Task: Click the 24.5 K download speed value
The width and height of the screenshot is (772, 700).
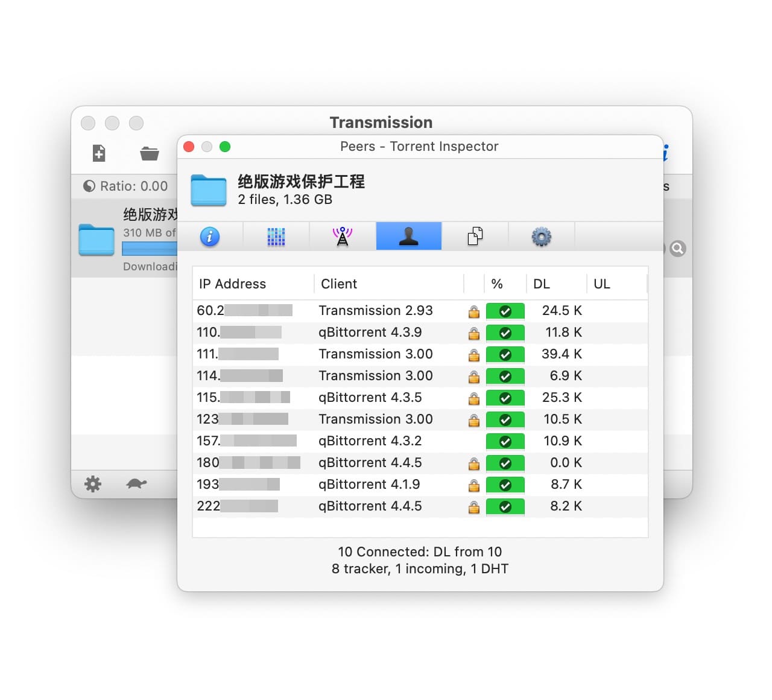Action: (x=562, y=310)
